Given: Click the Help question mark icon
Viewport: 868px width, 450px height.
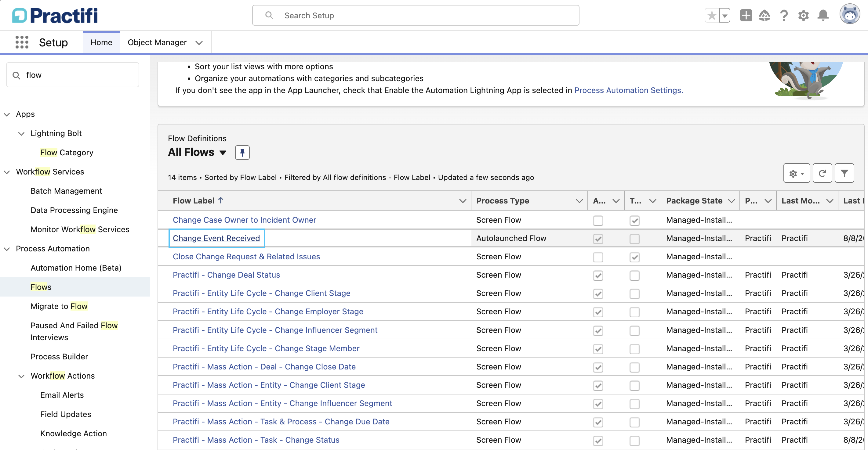Looking at the screenshot, I should [x=784, y=16].
